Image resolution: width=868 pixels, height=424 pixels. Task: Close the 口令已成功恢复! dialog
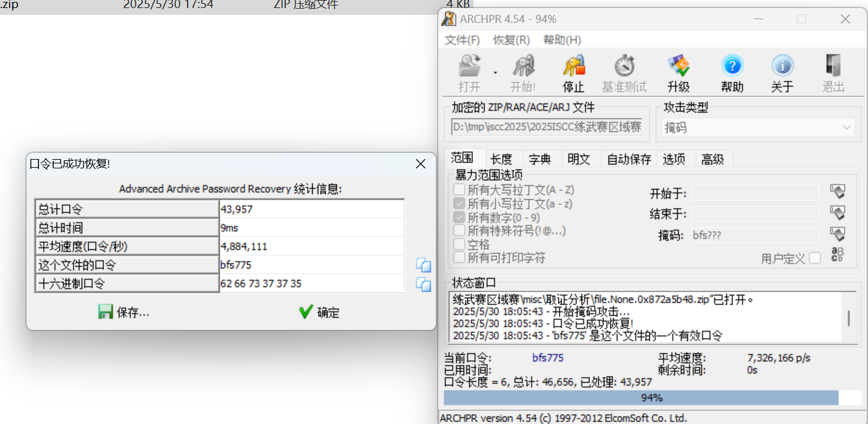tap(420, 164)
